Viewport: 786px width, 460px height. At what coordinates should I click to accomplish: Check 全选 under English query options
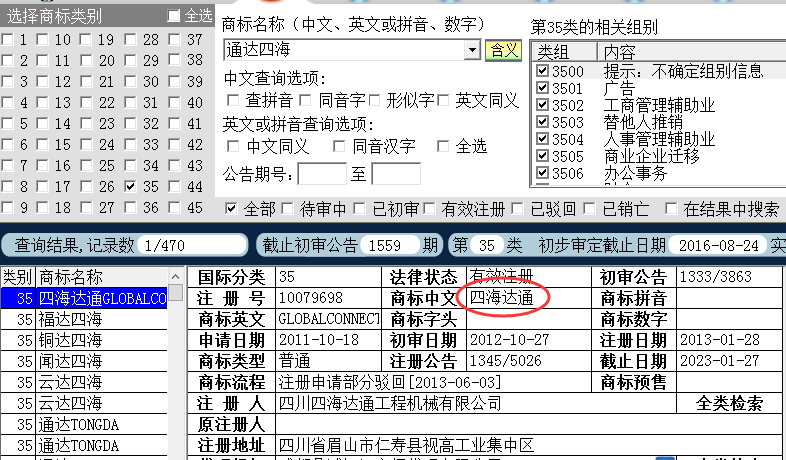click(443, 146)
